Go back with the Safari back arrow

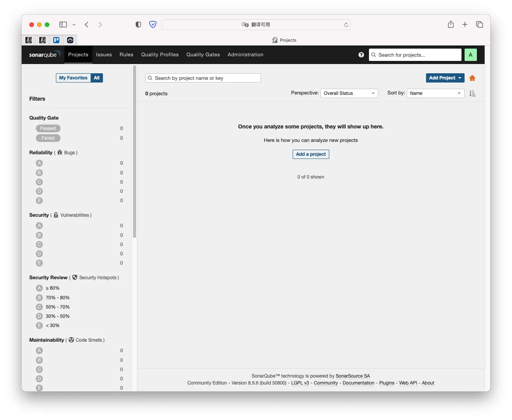[87, 25]
